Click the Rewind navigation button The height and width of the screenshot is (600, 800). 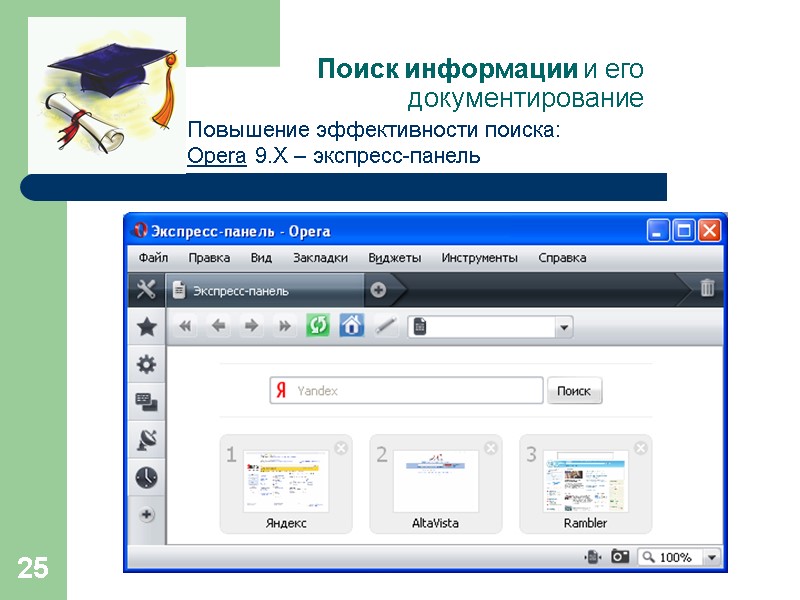tap(185, 326)
